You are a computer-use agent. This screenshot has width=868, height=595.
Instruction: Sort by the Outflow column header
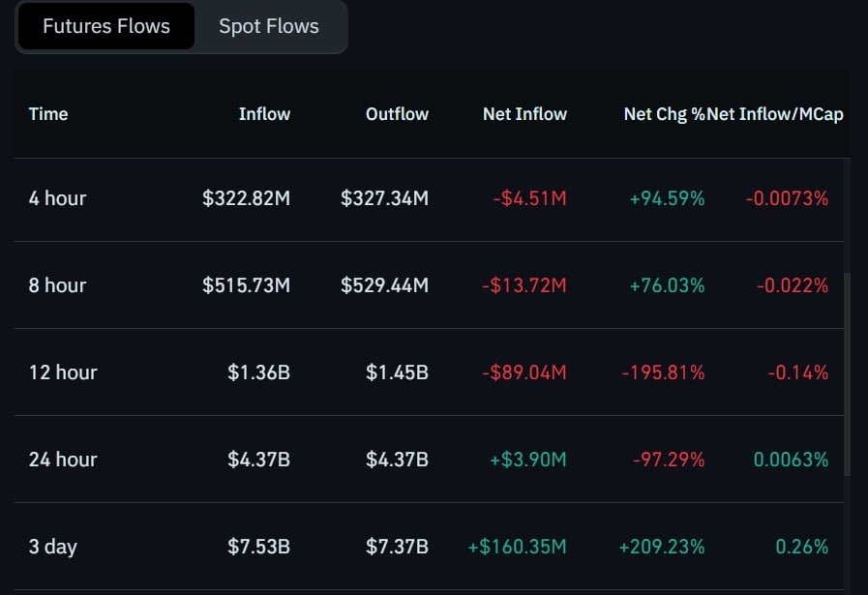click(x=397, y=114)
